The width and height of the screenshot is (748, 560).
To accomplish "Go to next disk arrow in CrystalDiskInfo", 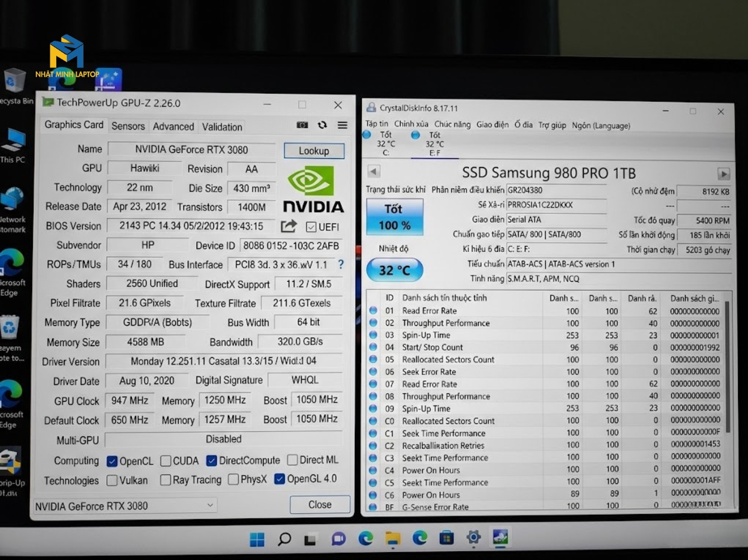I will [x=724, y=174].
